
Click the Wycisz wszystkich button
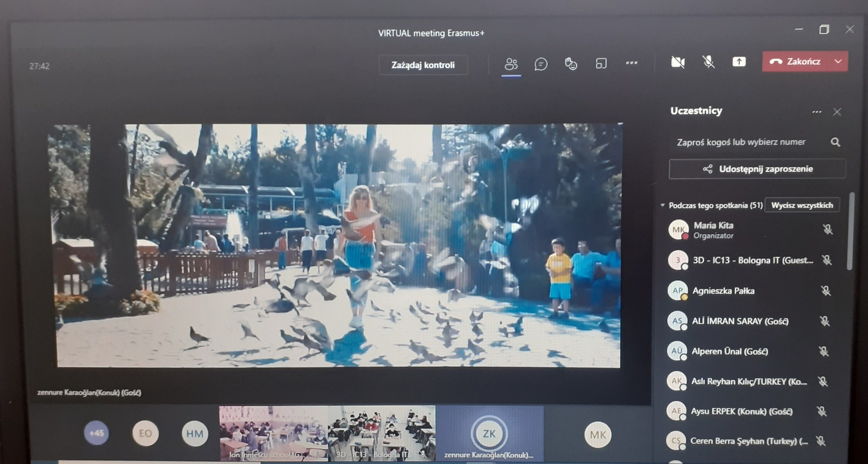point(802,205)
